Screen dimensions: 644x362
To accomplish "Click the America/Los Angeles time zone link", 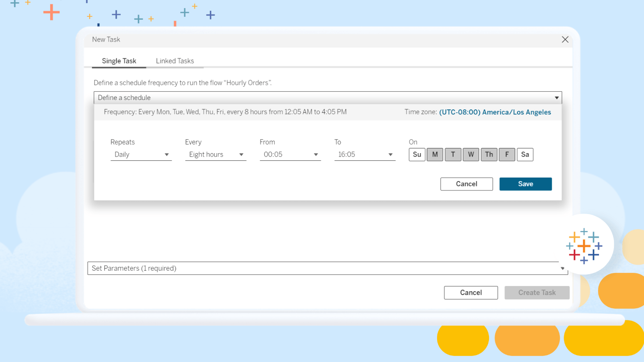I will point(495,112).
